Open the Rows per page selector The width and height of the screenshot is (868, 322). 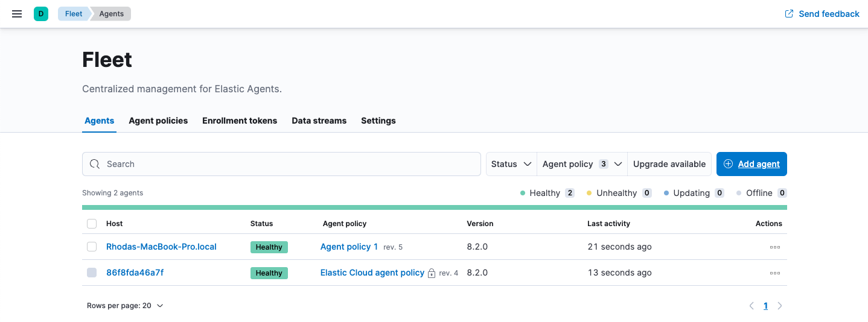point(125,306)
